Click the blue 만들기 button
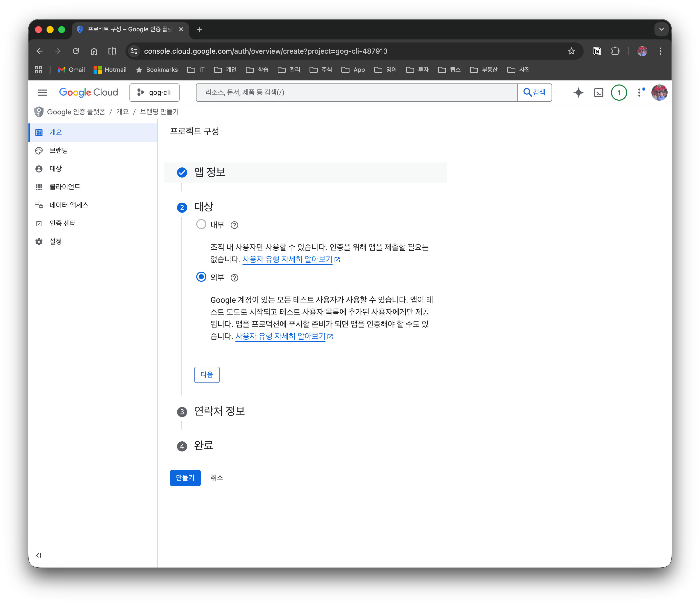This screenshot has height=605, width=700. [185, 478]
